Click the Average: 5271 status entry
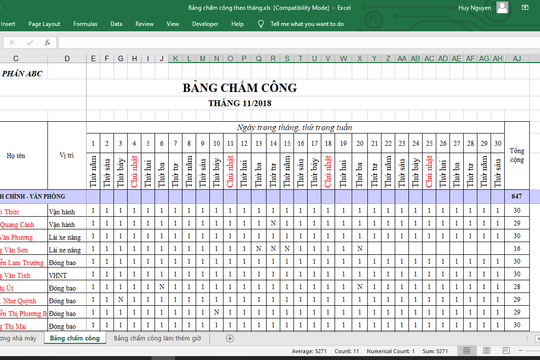 coord(309,351)
